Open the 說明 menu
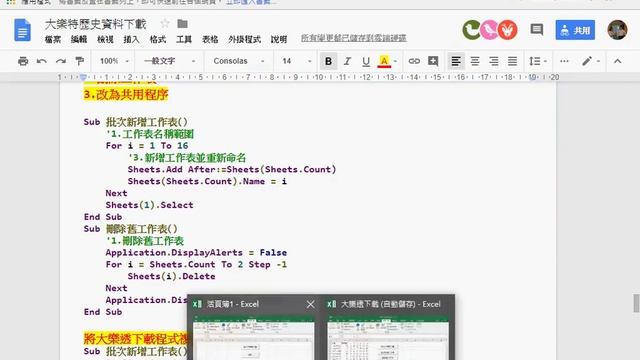The width and height of the screenshot is (640, 360). click(x=279, y=39)
